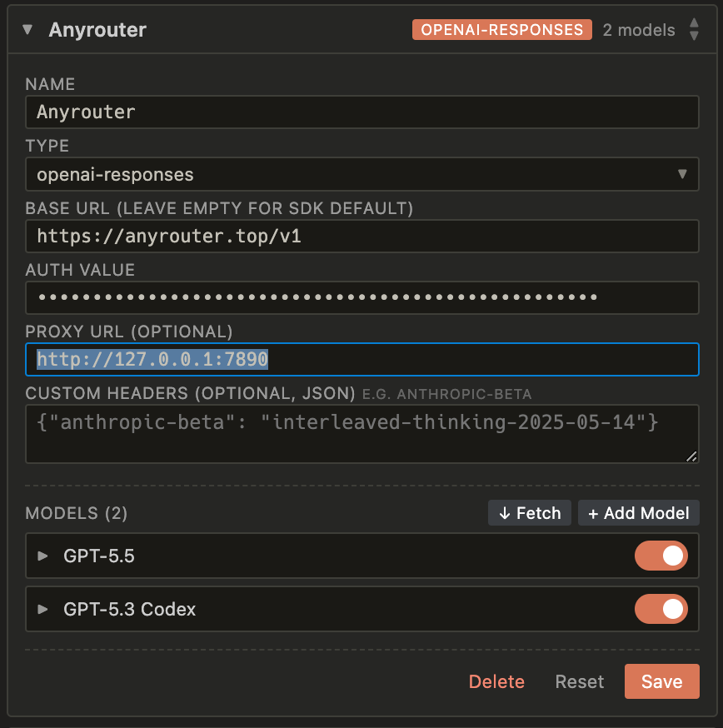This screenshot has width=723, height=728.
Task: Click the '2 models' count label
Action: pos(639,30)
